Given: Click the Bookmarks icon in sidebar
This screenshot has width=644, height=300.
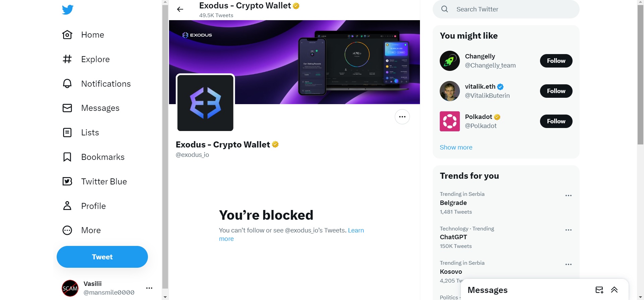Looking at the screenshot, I should point(67,157).
